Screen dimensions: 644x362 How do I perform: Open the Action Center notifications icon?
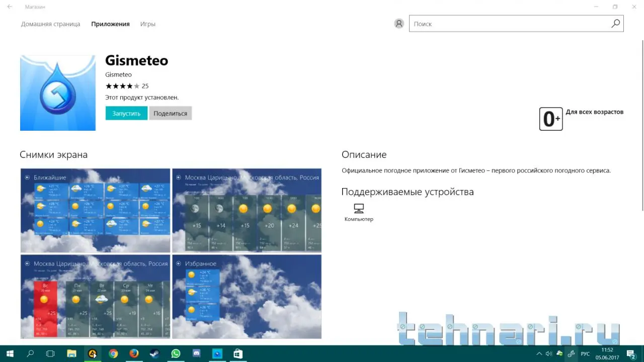click(x=630, y=353)
